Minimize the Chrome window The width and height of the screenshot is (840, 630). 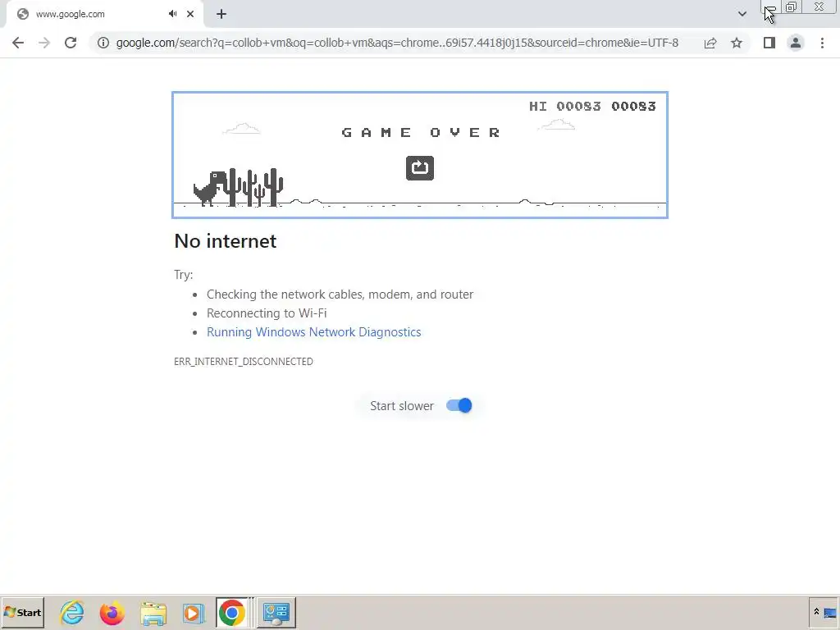769,7
